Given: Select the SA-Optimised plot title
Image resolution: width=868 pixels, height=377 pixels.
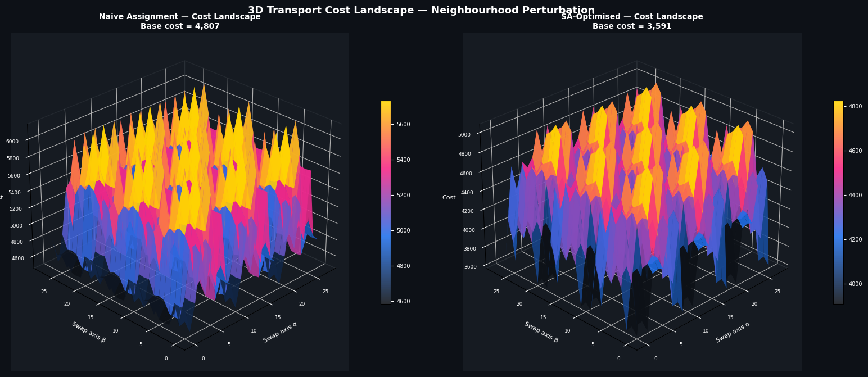Looking at the screenshot, I should pyautogui.click(x=631, y=17).
